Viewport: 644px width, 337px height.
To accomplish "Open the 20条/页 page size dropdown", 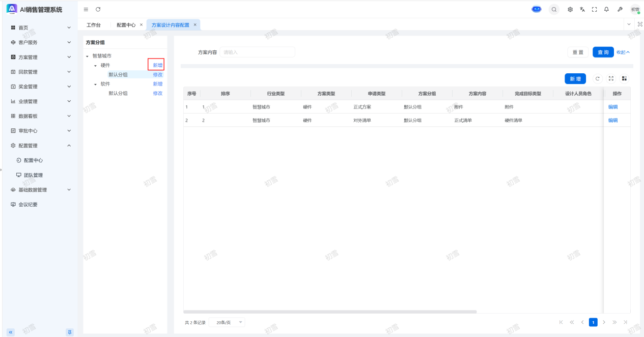I will coord(227,322).
